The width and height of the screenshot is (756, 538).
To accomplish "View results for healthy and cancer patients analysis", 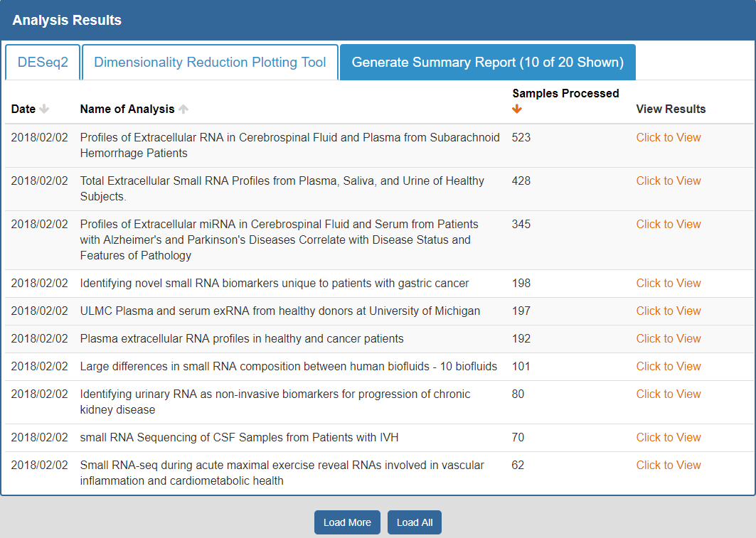I will (668, 339).
